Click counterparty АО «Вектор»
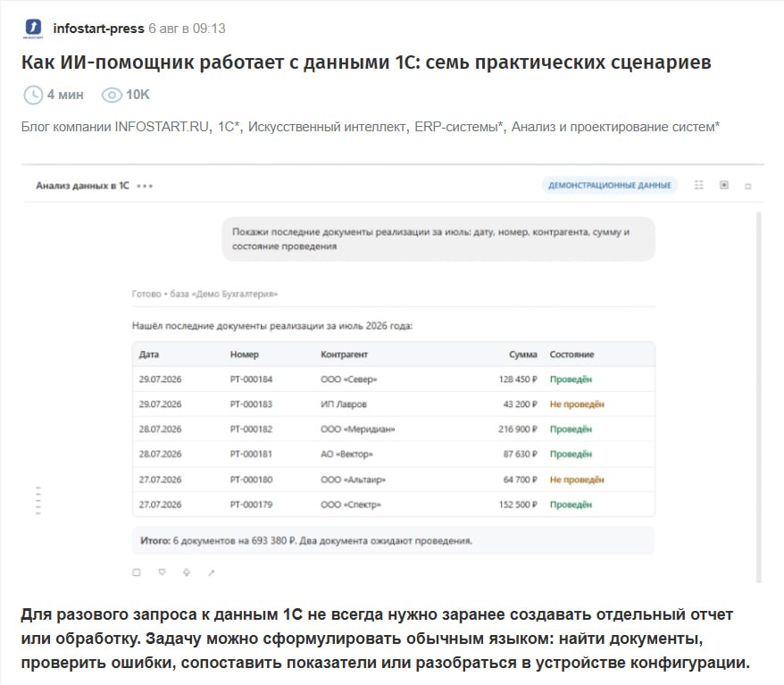 tap(347, 455)
